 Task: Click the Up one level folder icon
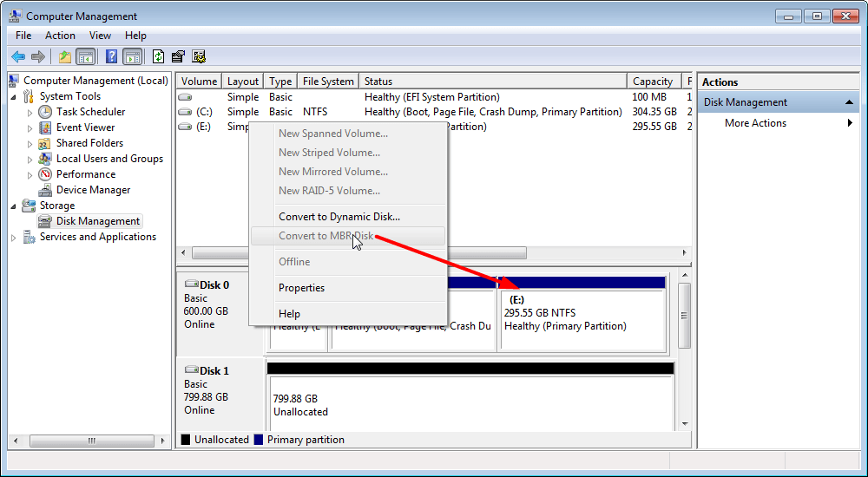point(65,56)
